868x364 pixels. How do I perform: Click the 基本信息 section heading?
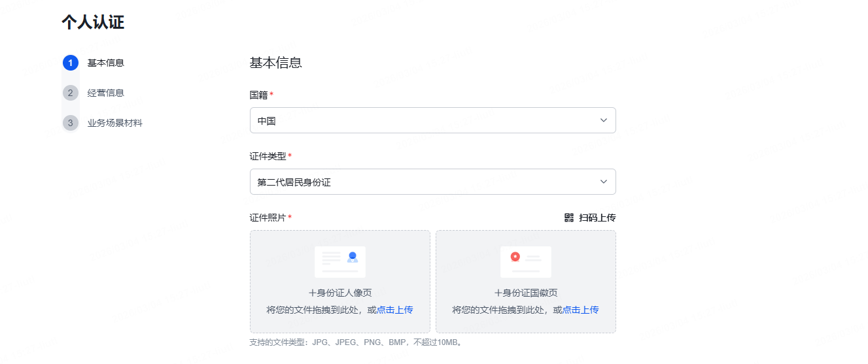pos(275,63)
